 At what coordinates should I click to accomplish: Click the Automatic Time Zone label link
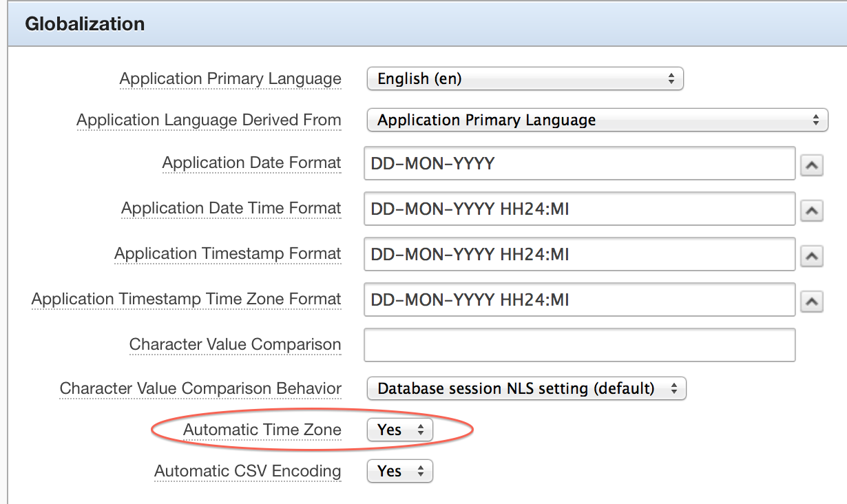262,429
